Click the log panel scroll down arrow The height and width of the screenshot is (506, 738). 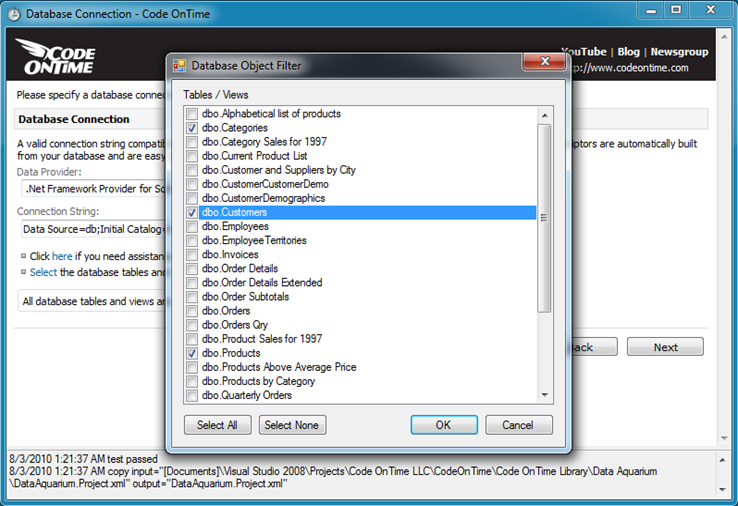click(x=722, y=490)
